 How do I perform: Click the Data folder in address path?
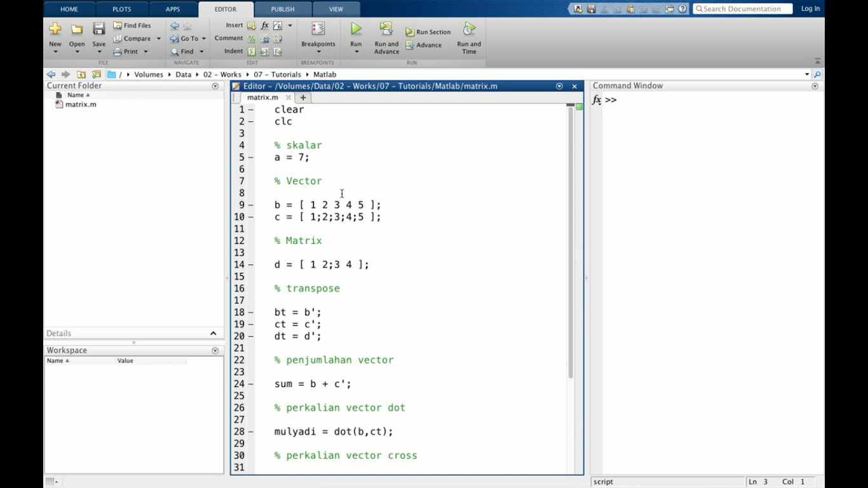pos(184,74)
